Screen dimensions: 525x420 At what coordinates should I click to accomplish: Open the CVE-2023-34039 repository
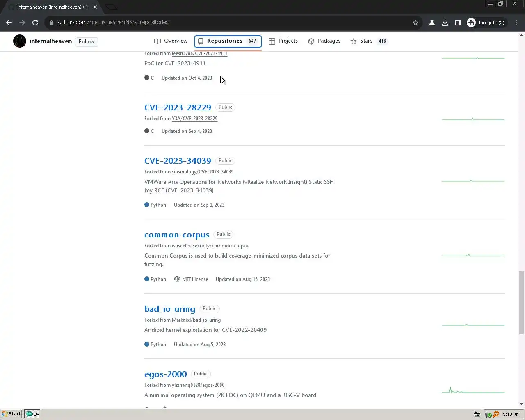pos(178,161)
